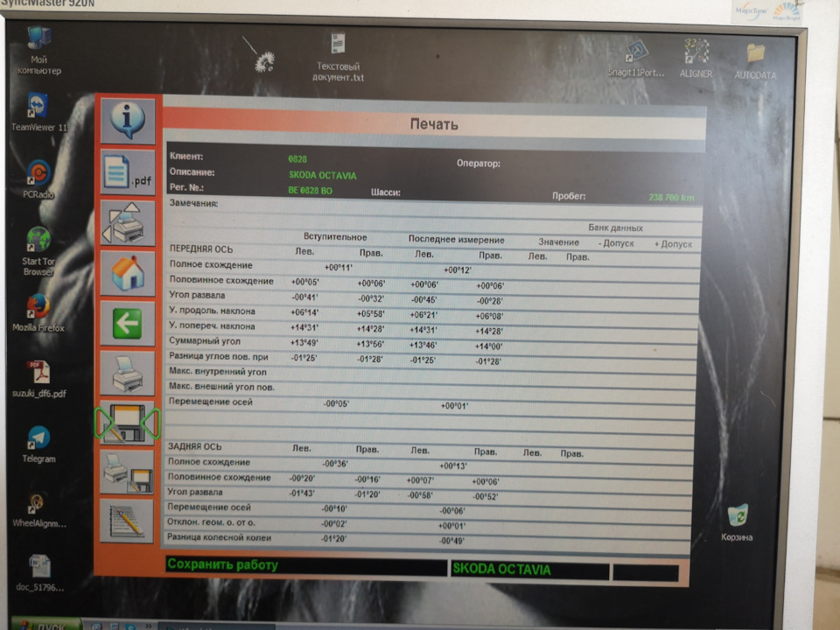The height and width of the screenshot is (630, 840).
Task: Print the report with the printer icon
Action: (x=128, y=373)
